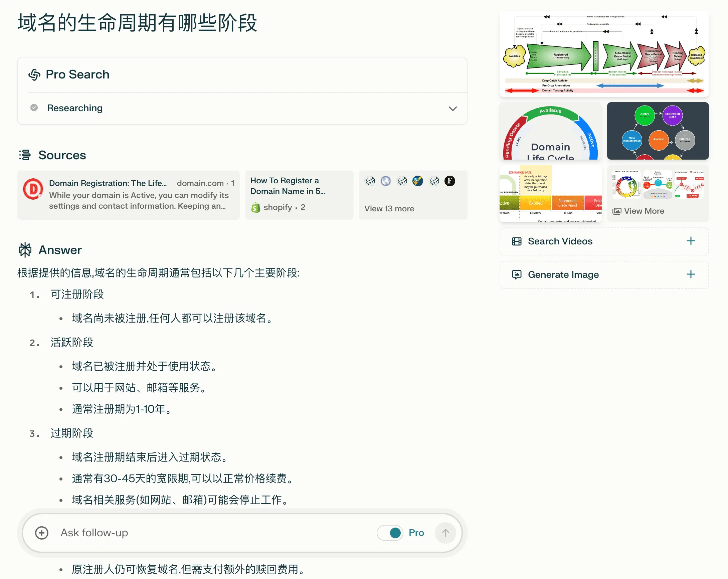Screen dimensions: 728x579
Task: Focus the Ask follow-up input field
Action: pos(213,533)
